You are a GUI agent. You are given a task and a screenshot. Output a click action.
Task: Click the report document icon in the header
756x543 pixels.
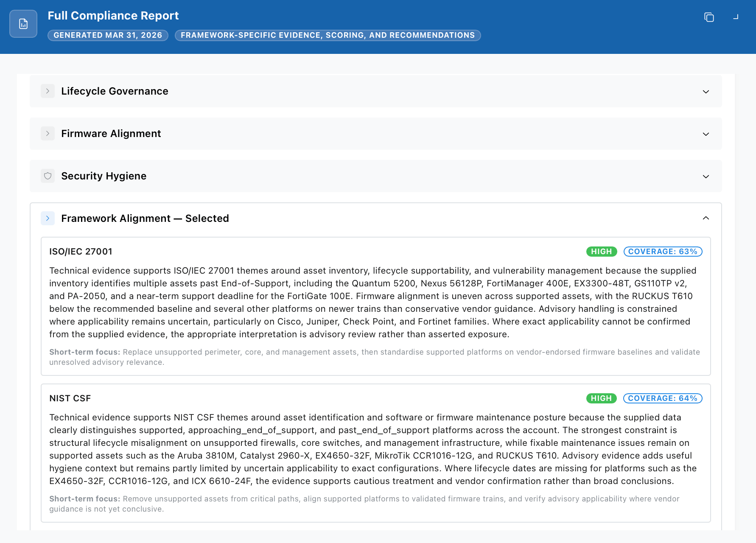pyautogui.click(x=23, y=24)
